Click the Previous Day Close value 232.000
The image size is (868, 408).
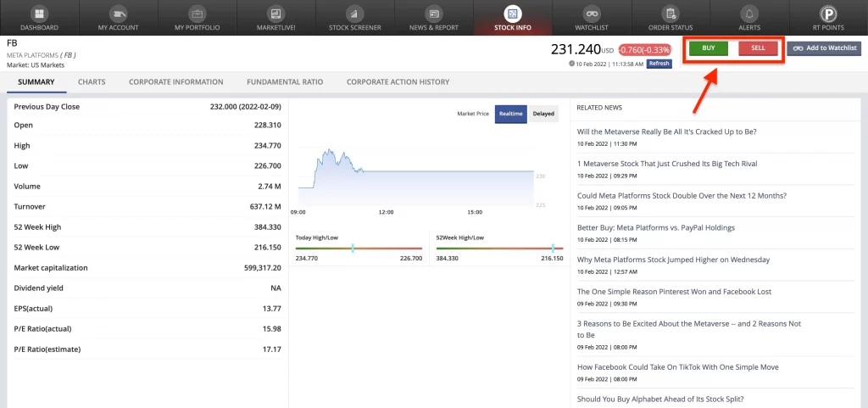[x=245, y=107]
